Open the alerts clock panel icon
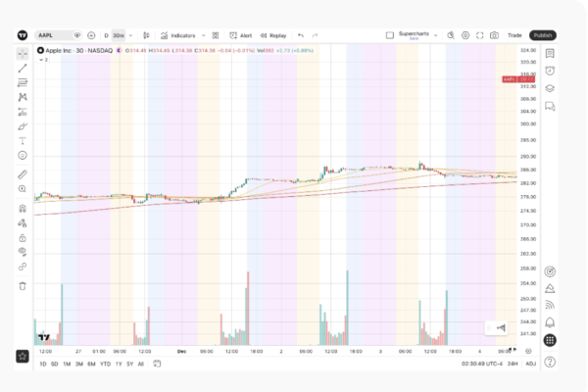This screenshot has height=392, width=588. (550, 71)
